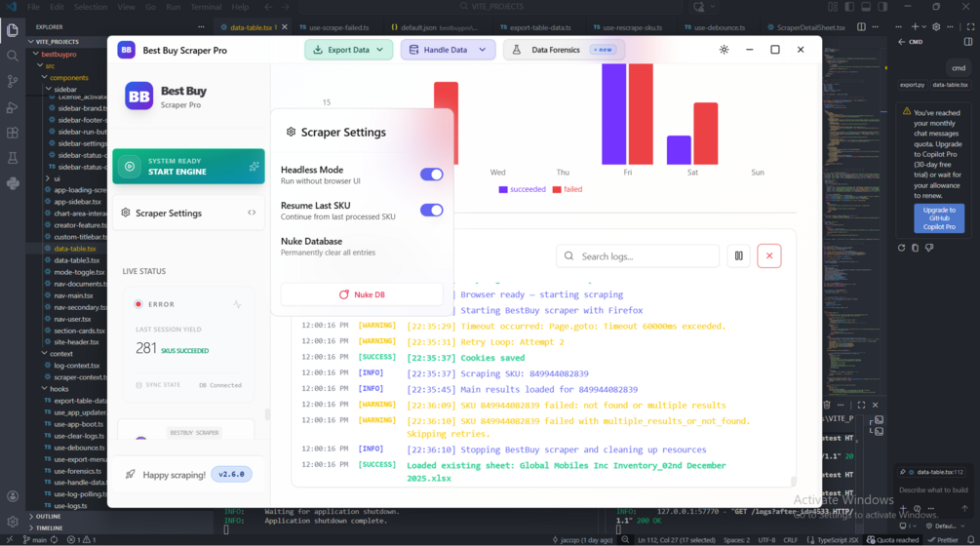The width and height of the screenshot is (980, 546).
Task: Click Start Engine button
Action: coord(189,166)
